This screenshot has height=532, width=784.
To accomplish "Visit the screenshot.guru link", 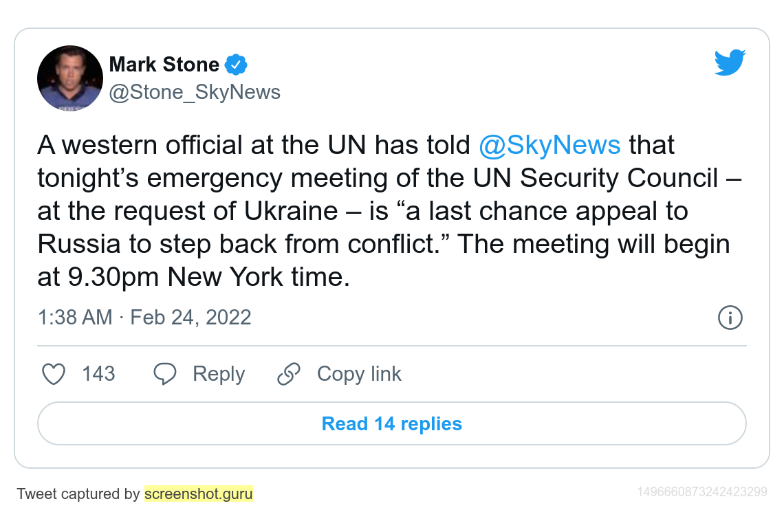I will 198,494.
